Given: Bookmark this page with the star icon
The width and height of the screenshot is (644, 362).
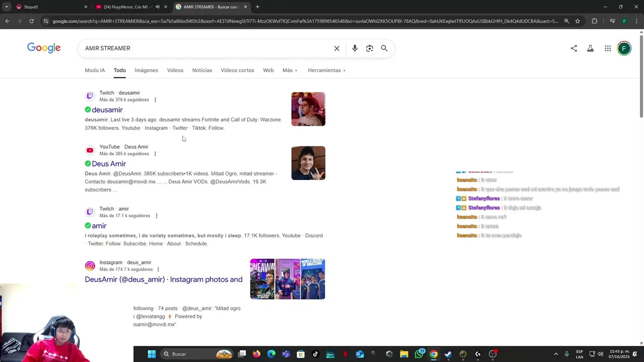Looking at the screenshot, I should [578, 21].
